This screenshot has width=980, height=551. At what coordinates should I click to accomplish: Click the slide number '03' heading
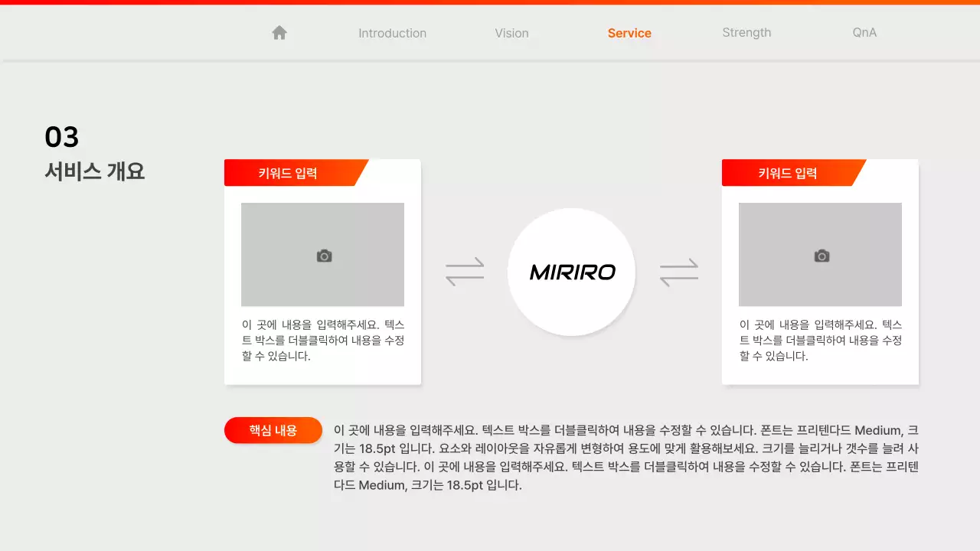[62, 136]
